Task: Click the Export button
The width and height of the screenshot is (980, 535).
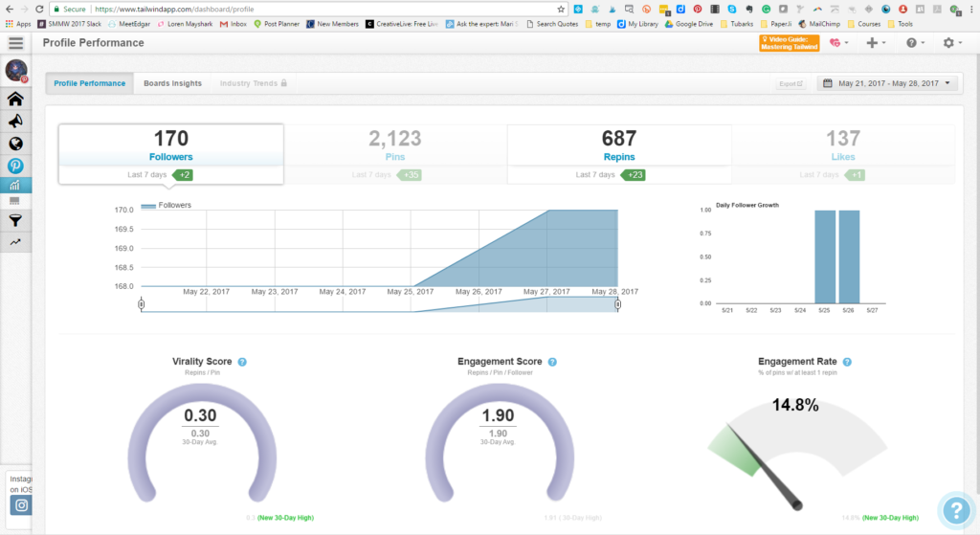Action: (791, 83)
